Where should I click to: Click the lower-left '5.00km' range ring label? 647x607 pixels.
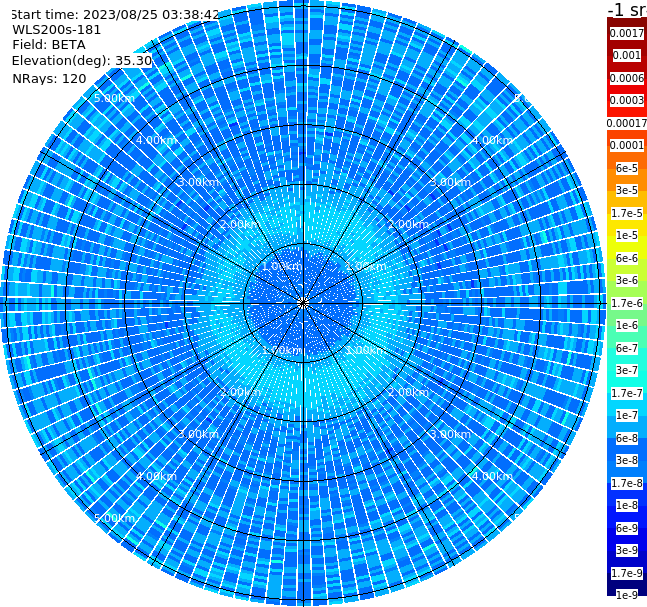[x=114, y=518]
